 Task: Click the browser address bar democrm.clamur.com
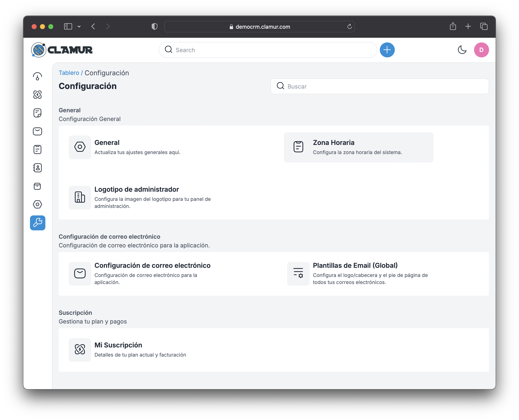259,27
